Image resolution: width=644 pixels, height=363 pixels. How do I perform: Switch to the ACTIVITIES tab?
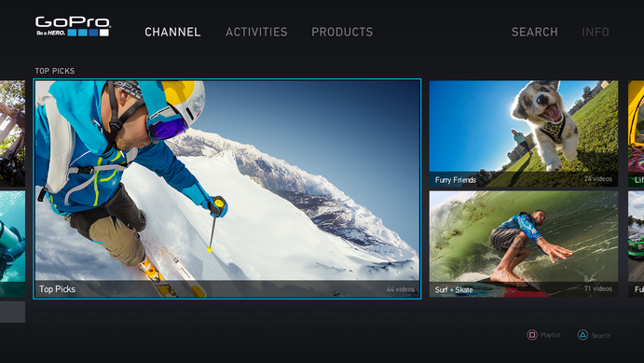click(256, 32)
